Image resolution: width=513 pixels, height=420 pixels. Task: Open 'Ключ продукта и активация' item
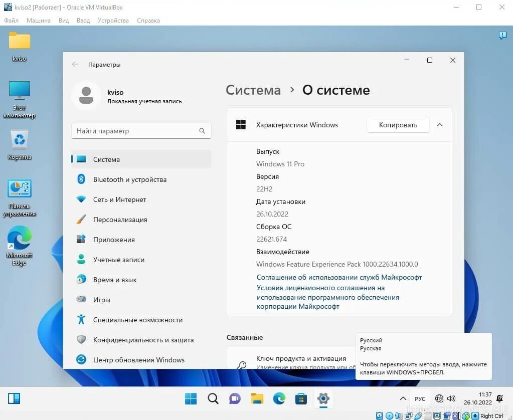pos(291,358)
